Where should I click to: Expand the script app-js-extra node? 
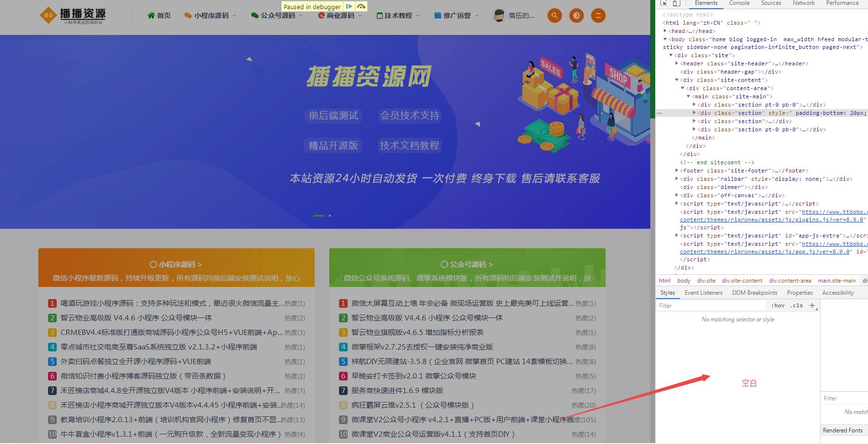[x=677, y=236]
